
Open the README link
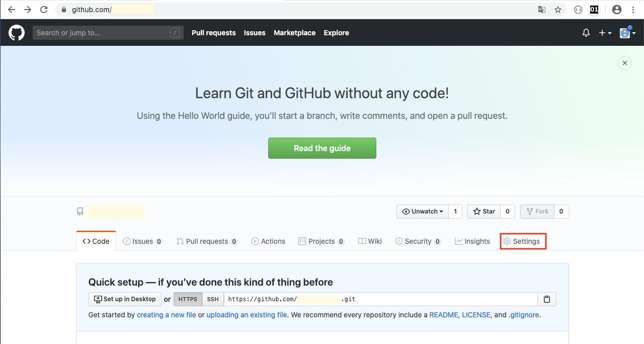coord(444,315)
